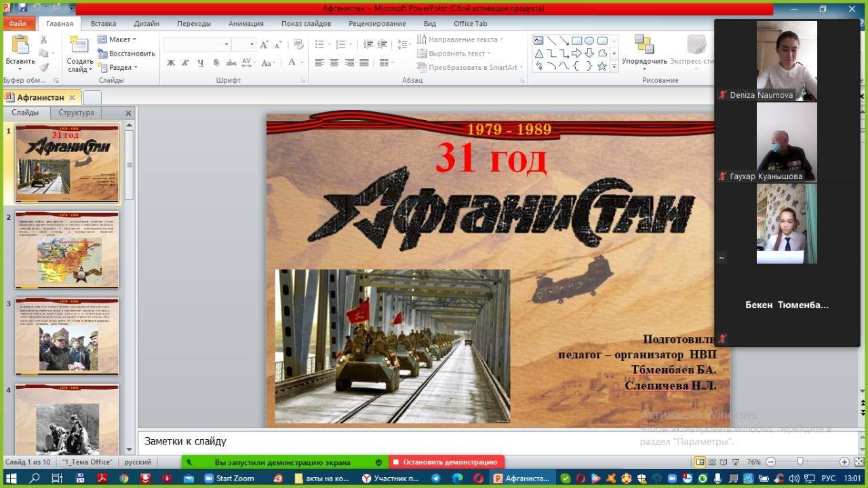Toggle normal view in status bar
868x488 pixels.
[x=700, y=462]
